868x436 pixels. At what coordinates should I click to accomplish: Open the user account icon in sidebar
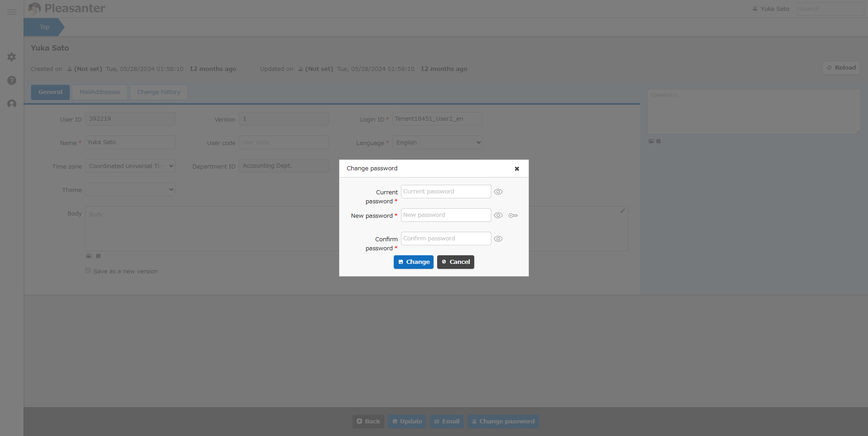click(x=12, y=104)
